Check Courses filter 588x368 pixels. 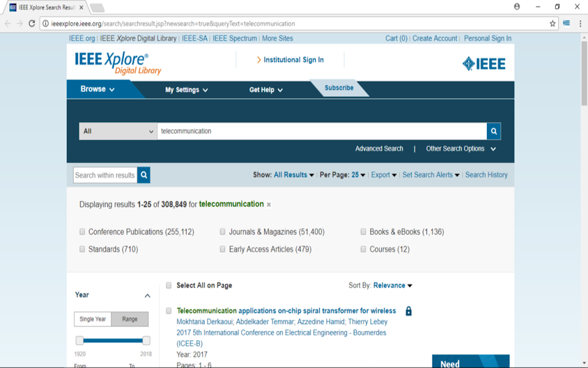click(363, 249)
